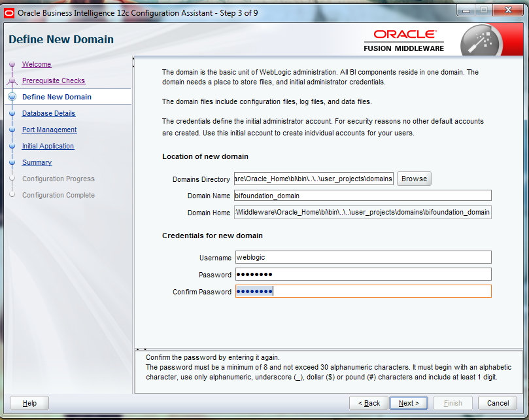The height and width of the screenshot is (420, 529).
Task: Collapse the bottom help message pane arrow
Action: point(145,349)
